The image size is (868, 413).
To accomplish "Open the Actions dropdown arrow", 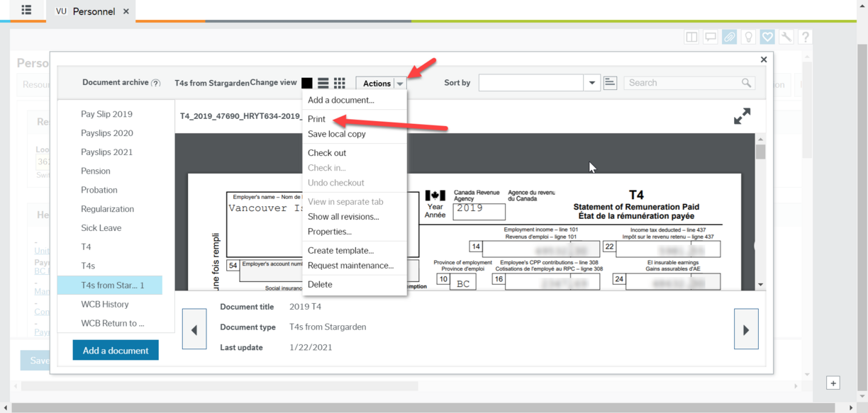I will coord(401,83).
